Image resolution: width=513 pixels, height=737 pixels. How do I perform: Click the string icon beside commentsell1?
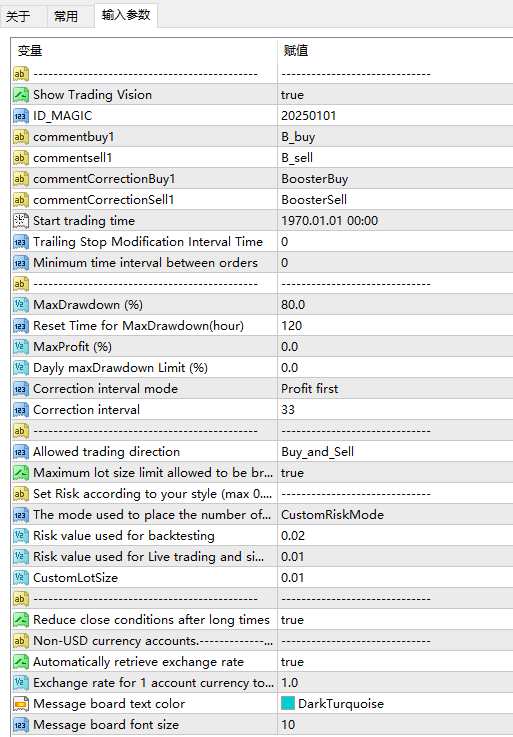pos(21,158)
